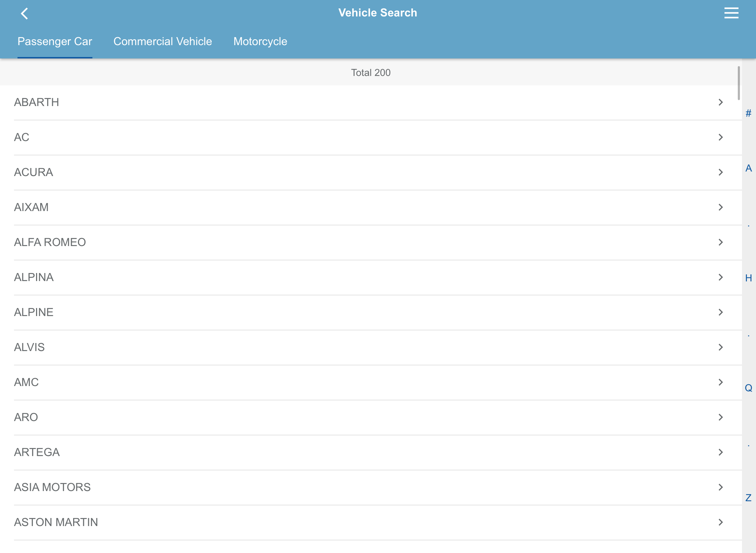756x553 pixels.
Task: Select the ARTEGA brand name
Action: pyautogui.click(x=37, y=452)
